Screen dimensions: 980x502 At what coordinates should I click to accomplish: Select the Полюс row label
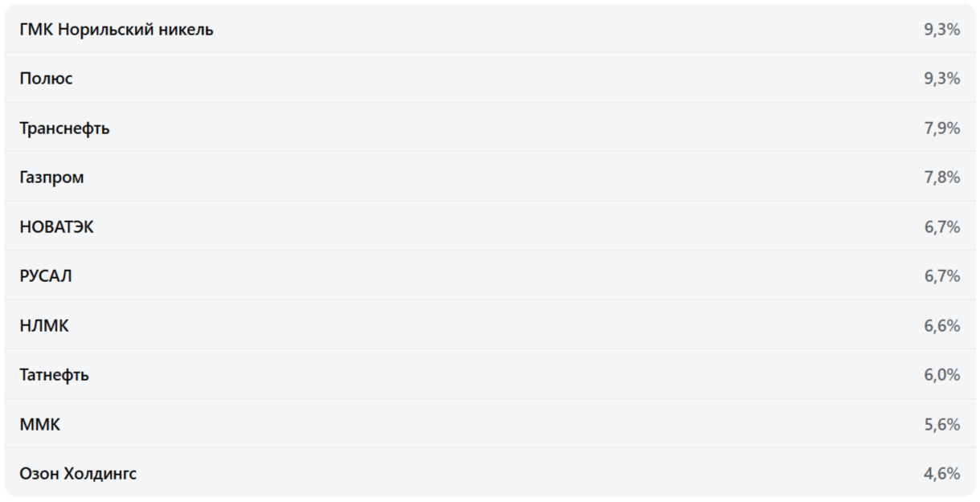46,79
